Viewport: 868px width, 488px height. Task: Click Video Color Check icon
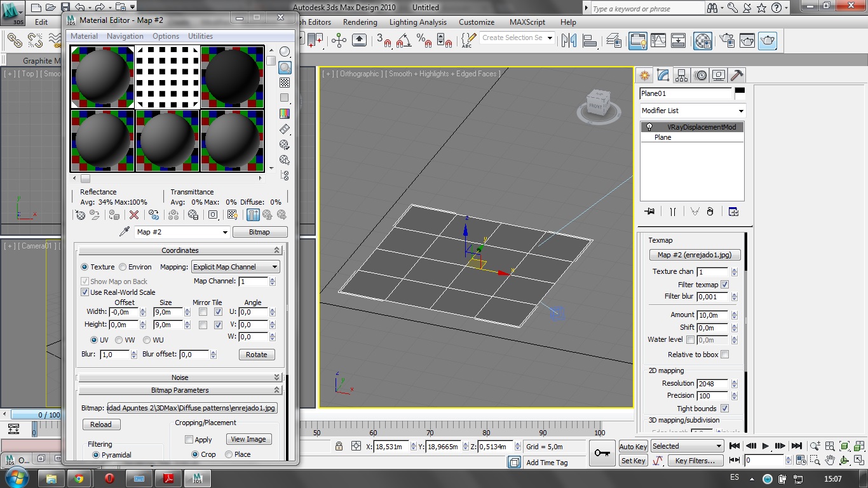point(285,114)
